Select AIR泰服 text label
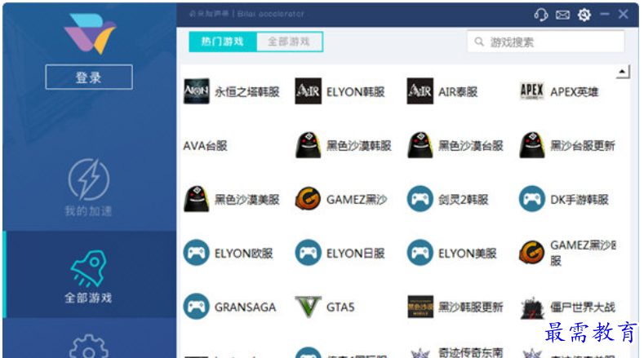Image resolution: width=644 pixels, height=358 pixels. 458,91
